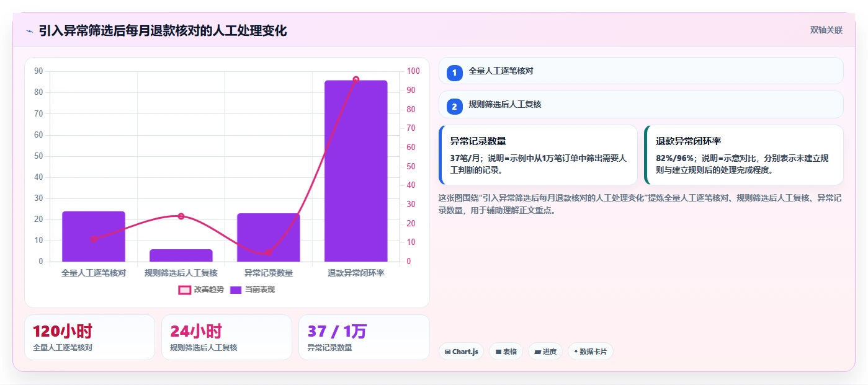Click the 37 / 1万 stat card

pyautogui.click(x=364, y=337)
